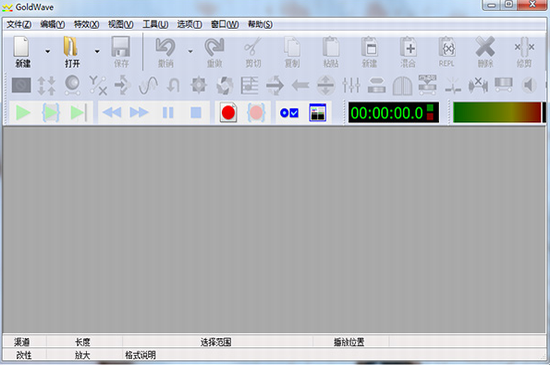Open the control properties icon with checkmark
This screenshot has width=550, height=365.
(289, 113)
